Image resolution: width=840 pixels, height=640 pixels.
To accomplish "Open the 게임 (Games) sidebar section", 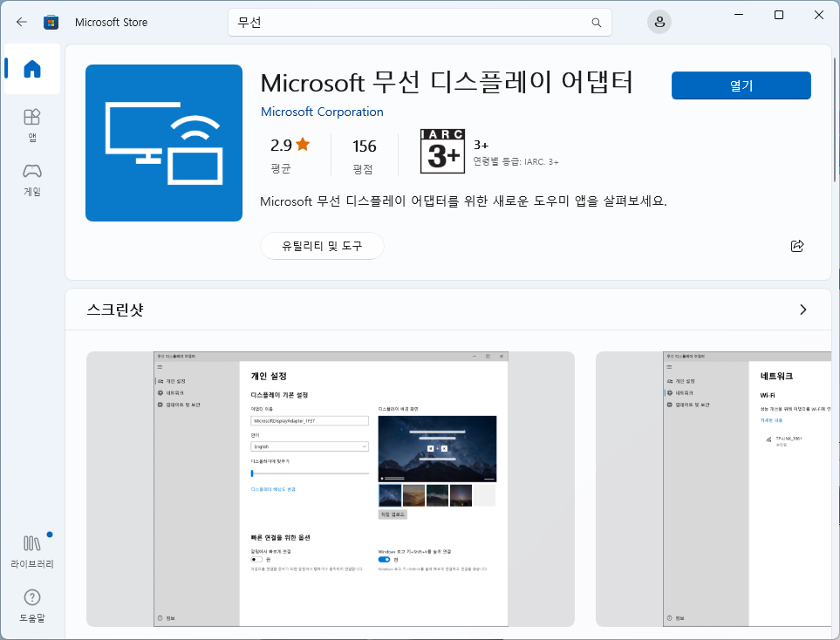I will click(x=32, y=180).
